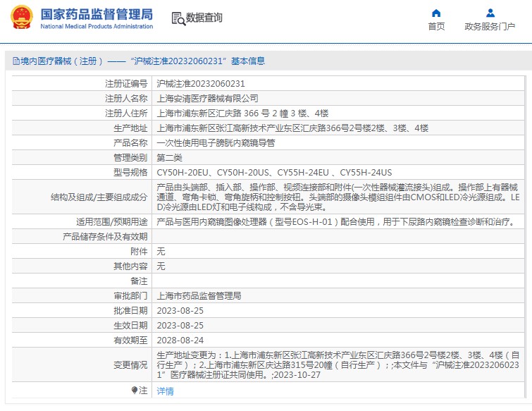Click the National Medical Products Administration emblem logo
Screen dimensions: 532x411
click(20, 18)
